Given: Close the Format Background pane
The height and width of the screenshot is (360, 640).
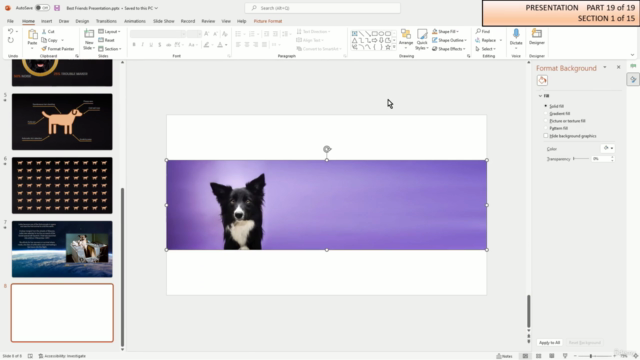Looking at the screenshot, I should pos(618,67).
